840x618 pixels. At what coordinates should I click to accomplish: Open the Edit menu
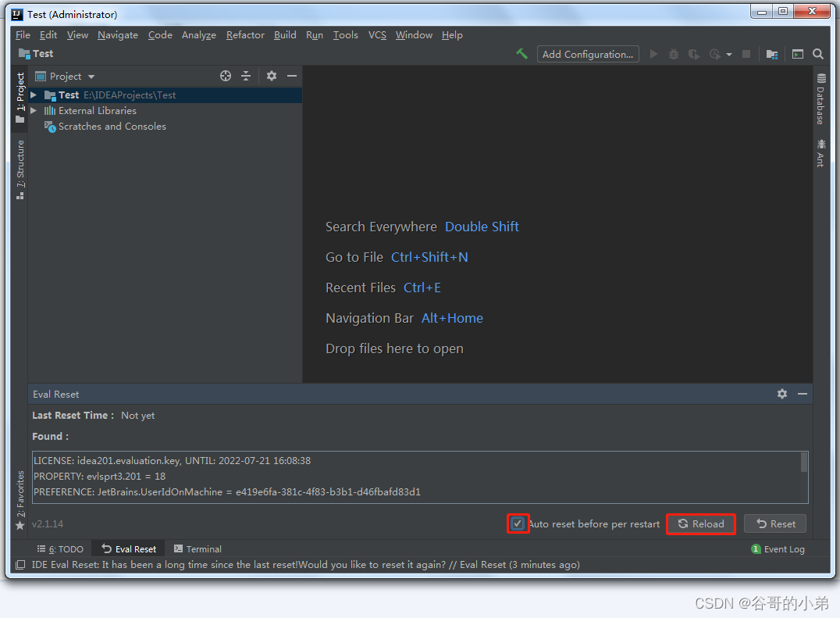pyautogui.click(x=48, y=35)
